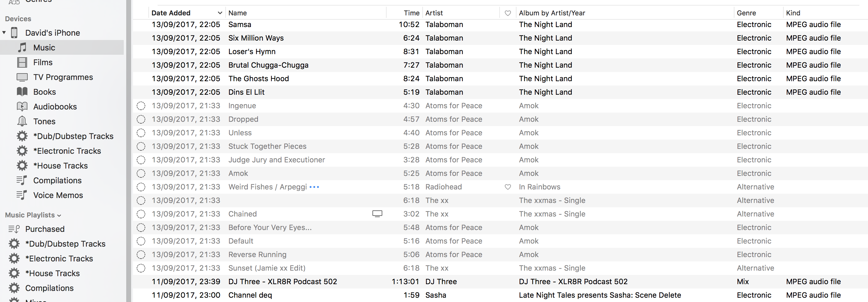868x302 pixels.
Task: Click the Books icon
Action: pos(22,92)
